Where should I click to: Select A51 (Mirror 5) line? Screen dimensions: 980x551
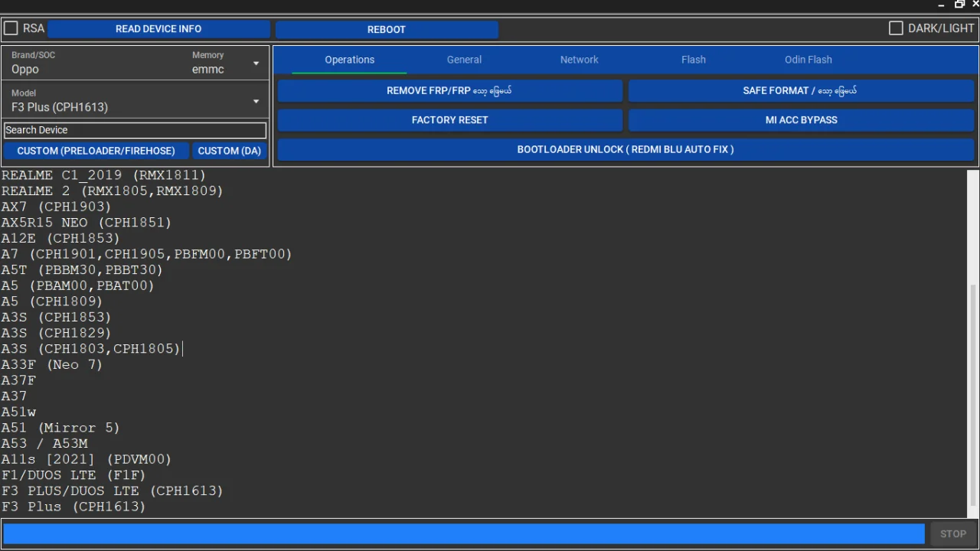[x=60, y=428]
